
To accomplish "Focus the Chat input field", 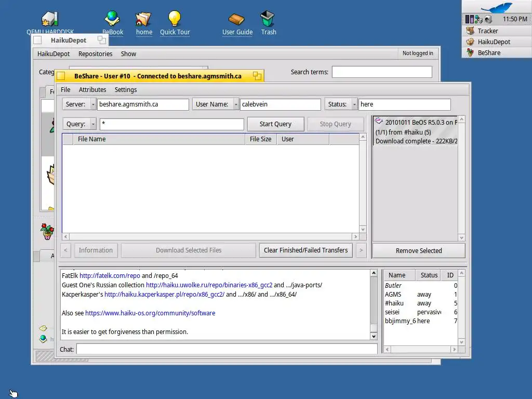I will tap(227, 349).
